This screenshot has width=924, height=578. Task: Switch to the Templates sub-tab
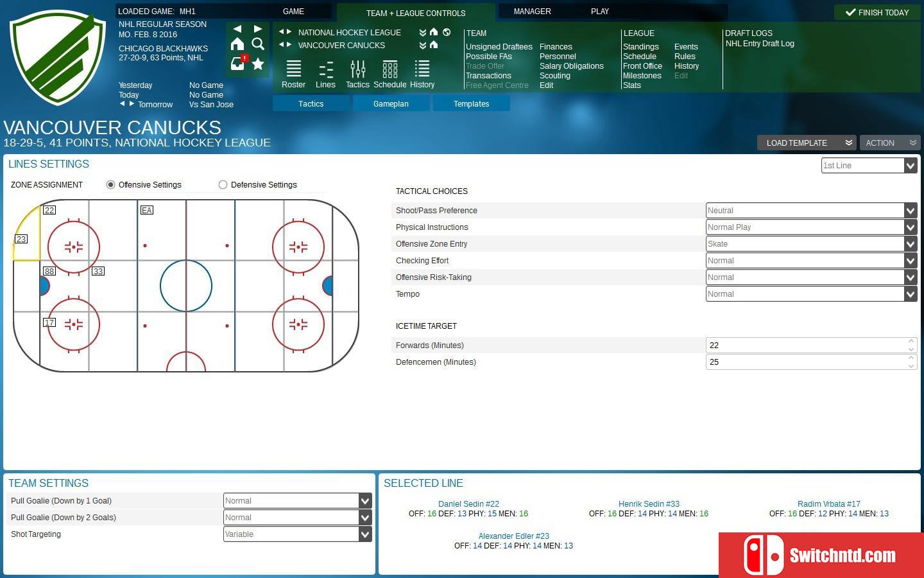tap(472, 103)
